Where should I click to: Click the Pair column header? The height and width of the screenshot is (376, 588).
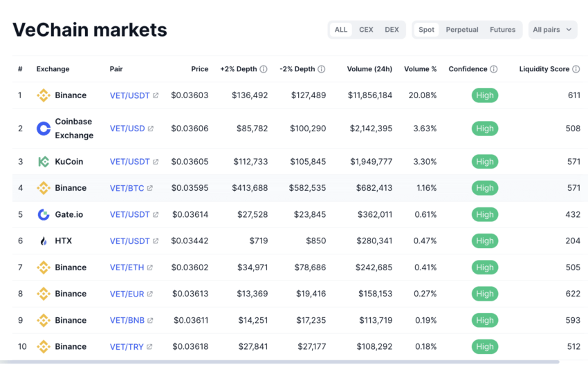(x=116, y=69)
